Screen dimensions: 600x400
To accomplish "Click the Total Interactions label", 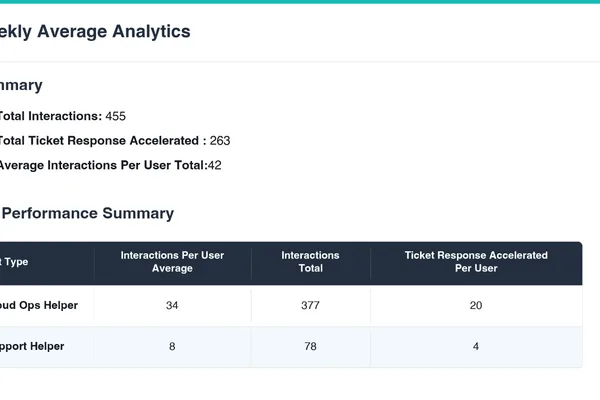I will pyautogui.click(x=51, y=116).
